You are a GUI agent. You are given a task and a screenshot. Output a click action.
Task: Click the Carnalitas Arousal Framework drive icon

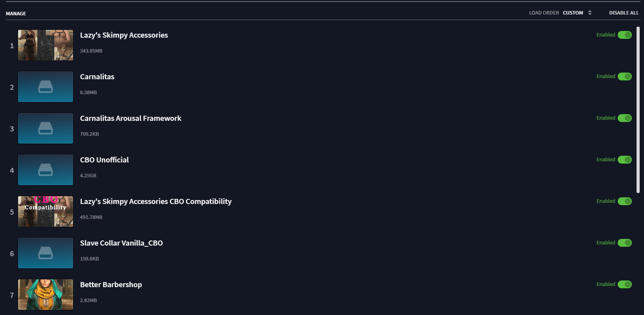coord(46,128)
